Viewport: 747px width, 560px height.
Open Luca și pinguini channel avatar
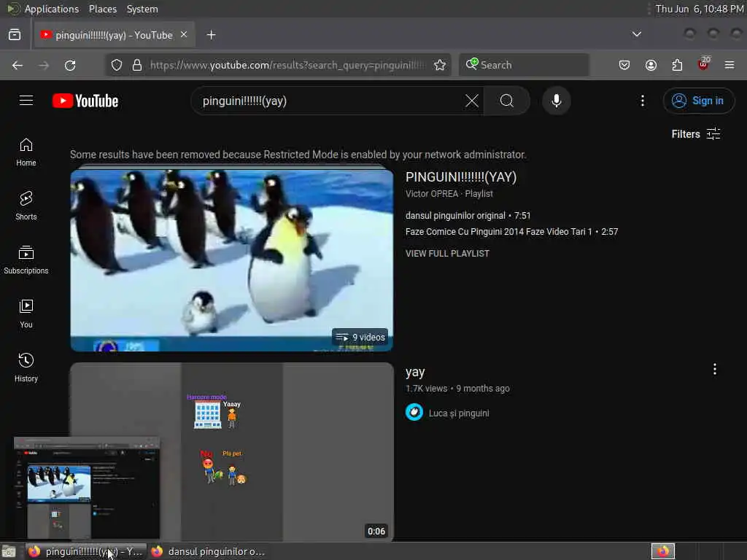pyautogui.click(x=414, y=413)
